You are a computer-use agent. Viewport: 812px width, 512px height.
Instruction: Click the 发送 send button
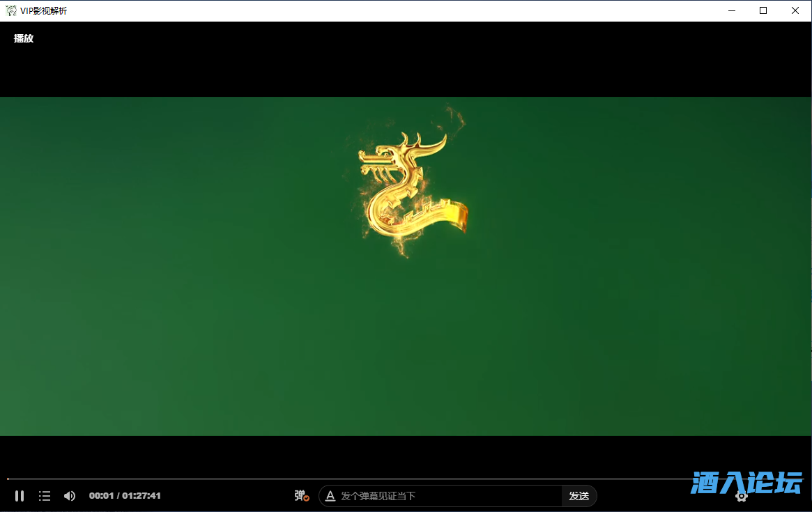[x=579, y=496]
